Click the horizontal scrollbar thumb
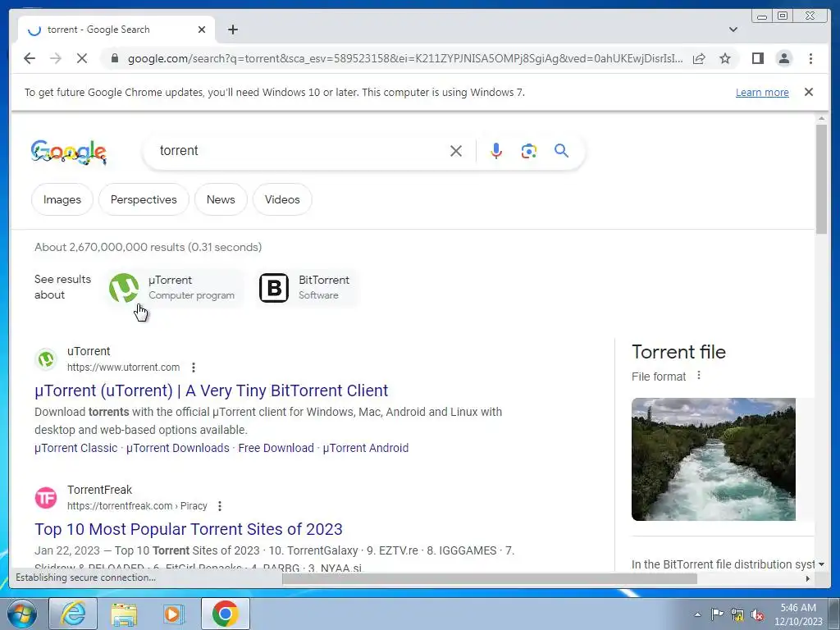Image resolution: width=840 pixels, height=630 pixels. tap(490, 578)
